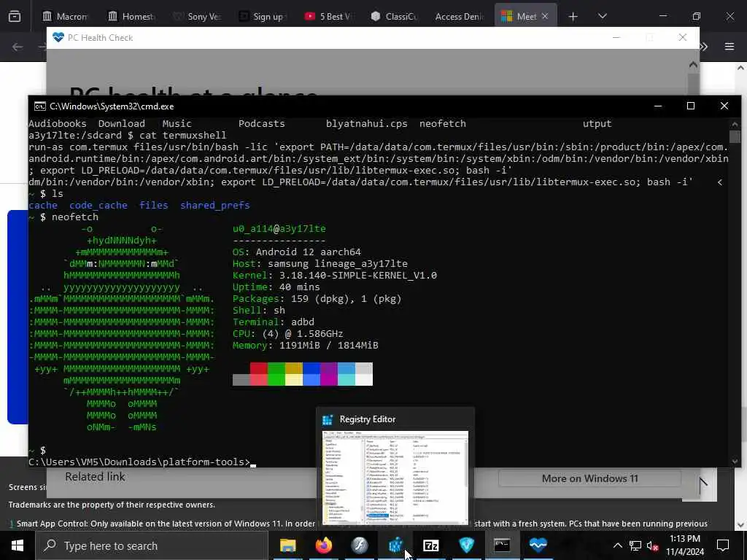
Task: Click the browser back arrow
Action: coord(18,47)
